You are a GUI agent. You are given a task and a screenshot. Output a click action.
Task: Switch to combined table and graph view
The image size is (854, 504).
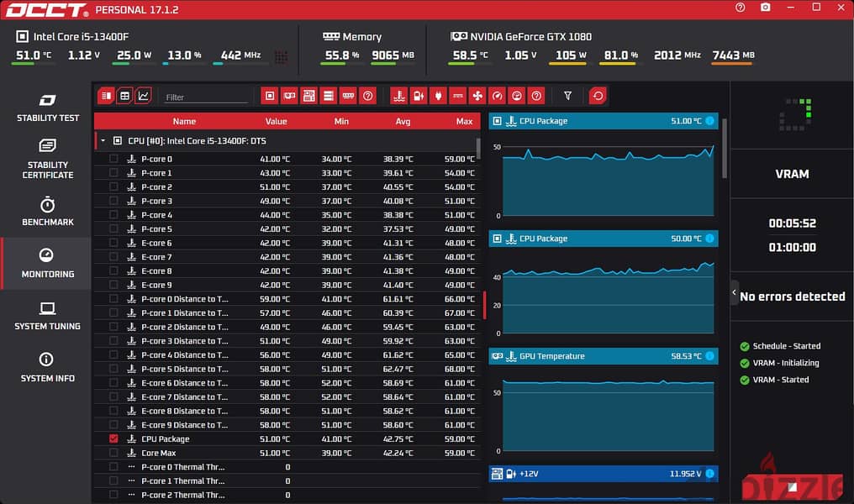(x=106, y=96)
